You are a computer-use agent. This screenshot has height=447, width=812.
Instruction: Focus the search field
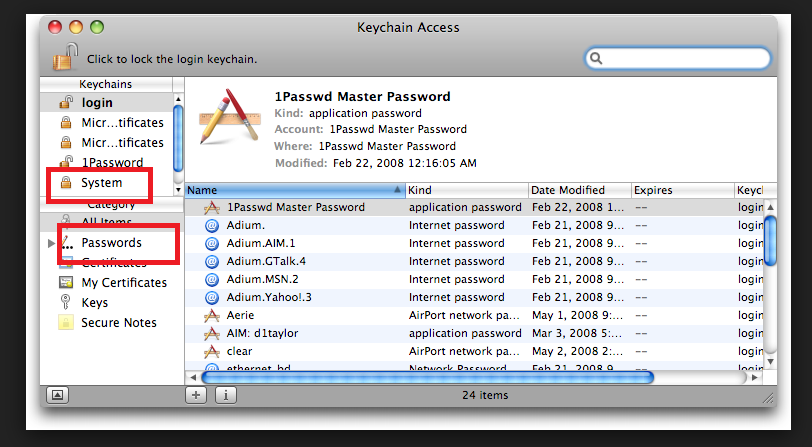pyautogui.click(x=678, y=58)
